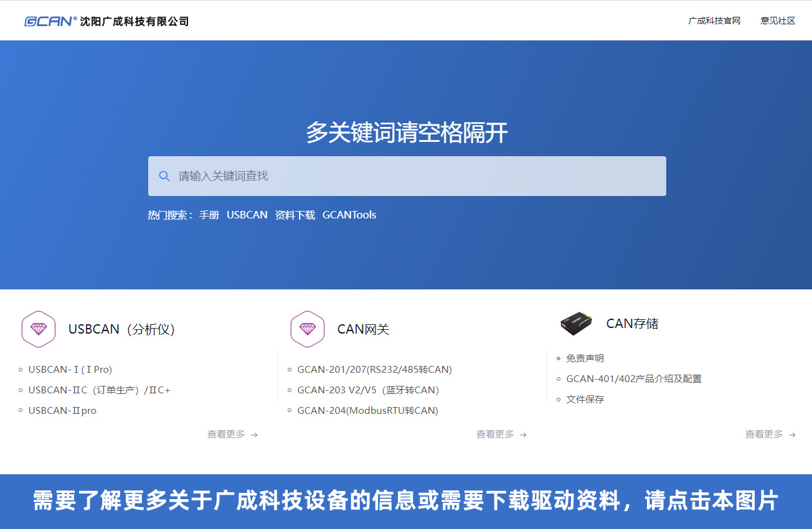Click the GCAN company logo

[x=106, y=21]
